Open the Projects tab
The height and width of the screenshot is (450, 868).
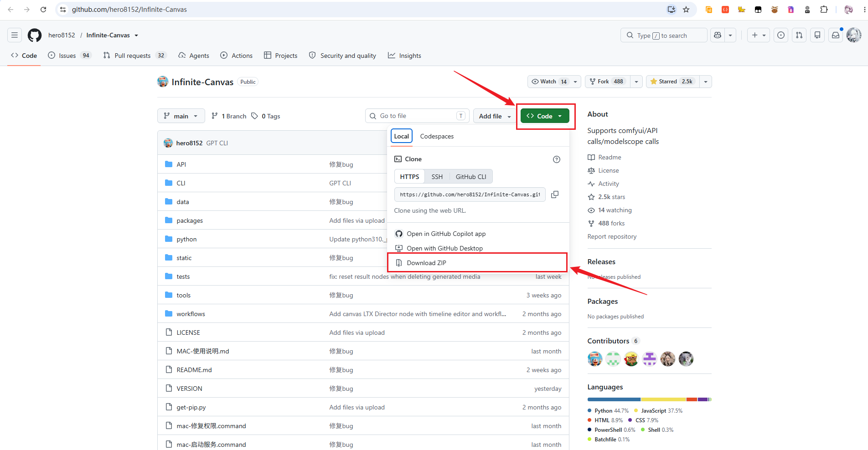[281, 56]
